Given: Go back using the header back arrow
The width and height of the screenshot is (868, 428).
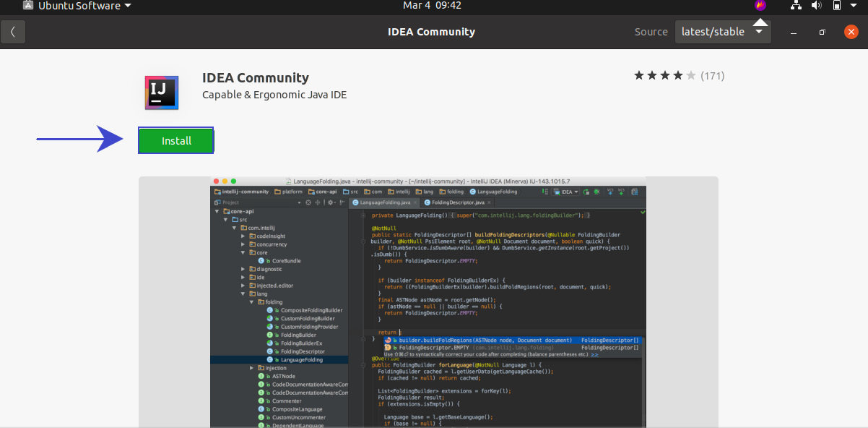Looking at the screenshot, I should (13, 32).
